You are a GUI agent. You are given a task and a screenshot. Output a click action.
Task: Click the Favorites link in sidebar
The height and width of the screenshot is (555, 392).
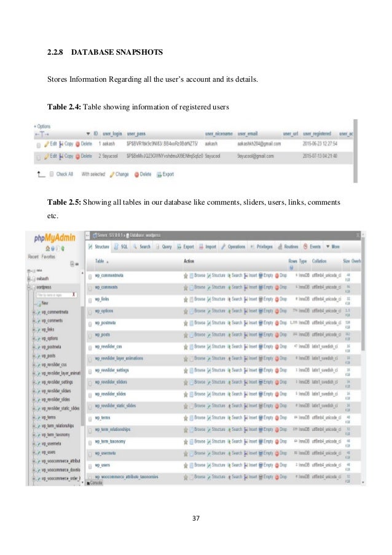click(48, 257)
